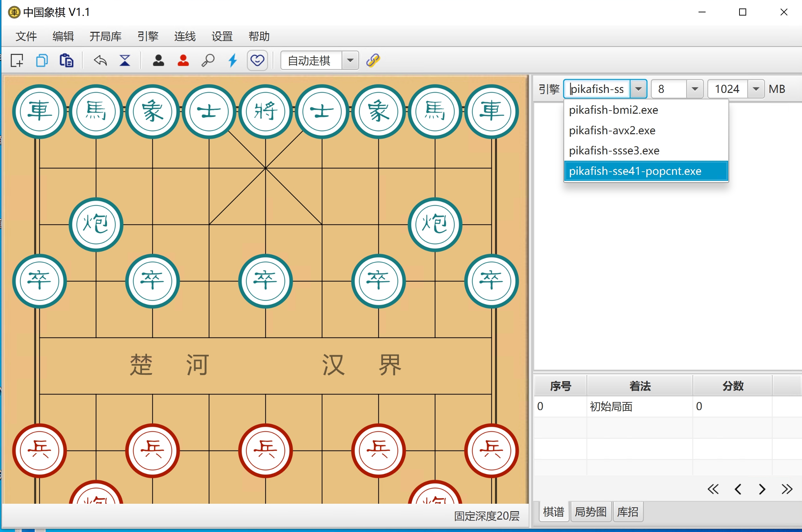
Task: Select pikafish-ssse3.exe from the engine list
Action: (x=646, y=150)
